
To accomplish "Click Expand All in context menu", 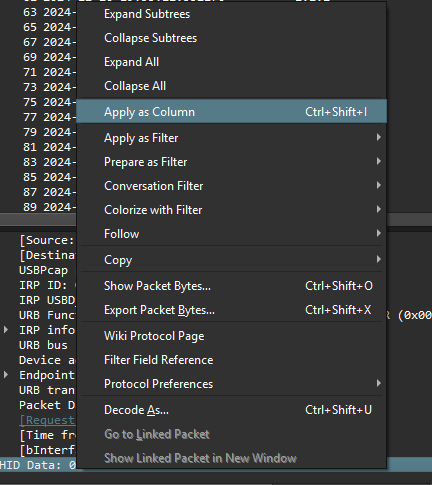I will coord(231,62).
